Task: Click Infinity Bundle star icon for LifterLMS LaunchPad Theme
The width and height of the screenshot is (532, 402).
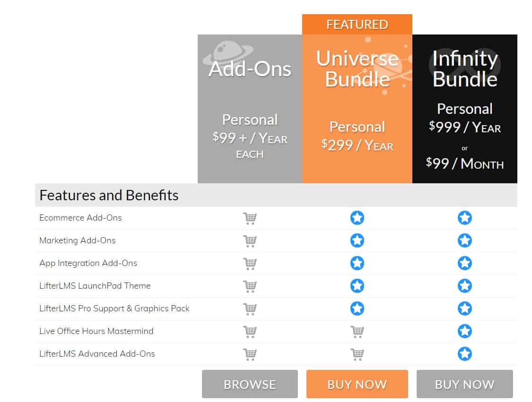Action: [465, 286]
